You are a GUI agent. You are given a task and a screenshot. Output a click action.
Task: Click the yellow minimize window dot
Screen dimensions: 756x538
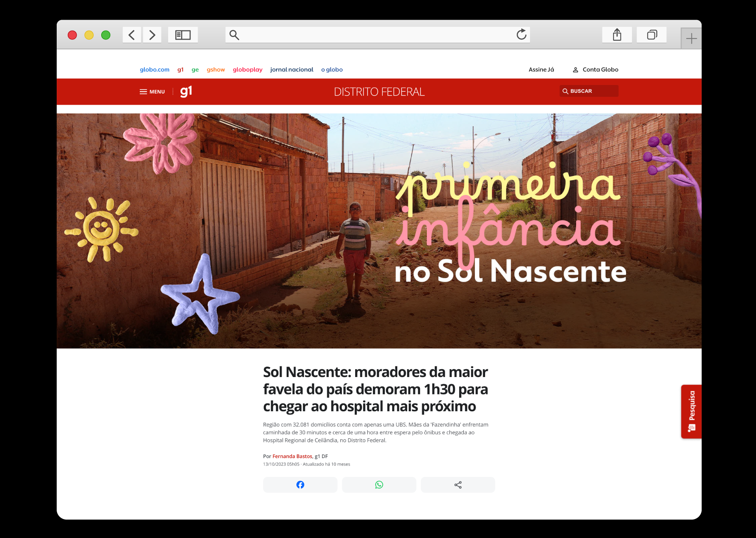point(89,35)
